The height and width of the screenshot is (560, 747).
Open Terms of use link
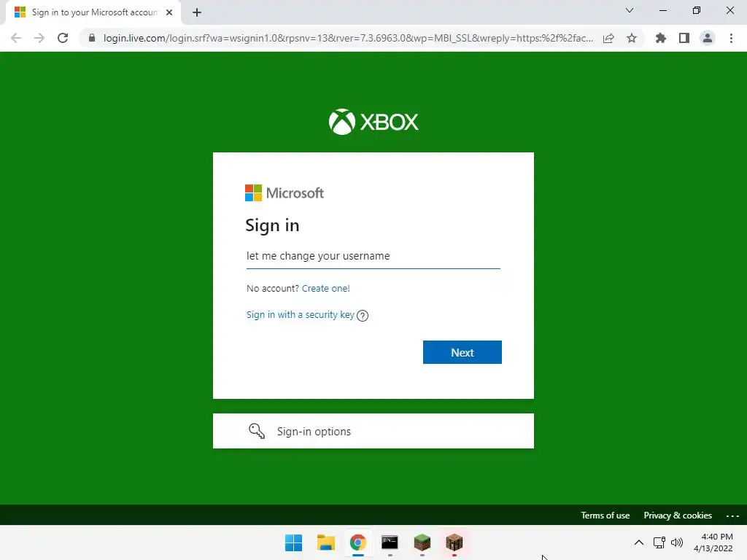pos(605,516)
